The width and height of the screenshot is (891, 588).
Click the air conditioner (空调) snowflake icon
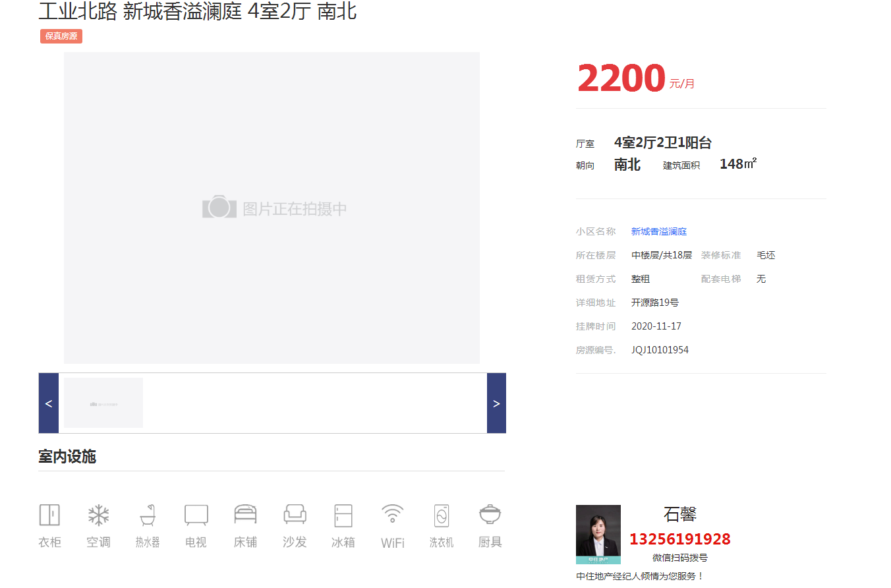99,515
